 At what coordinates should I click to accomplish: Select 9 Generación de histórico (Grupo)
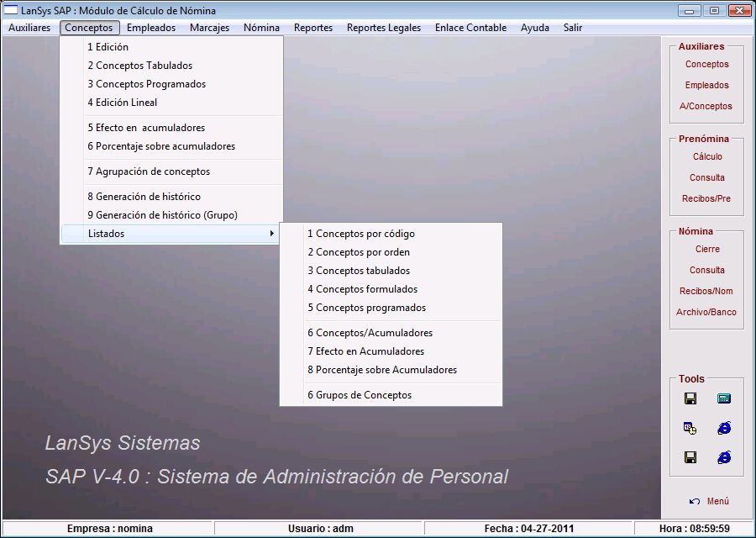(x=171, y=215)
